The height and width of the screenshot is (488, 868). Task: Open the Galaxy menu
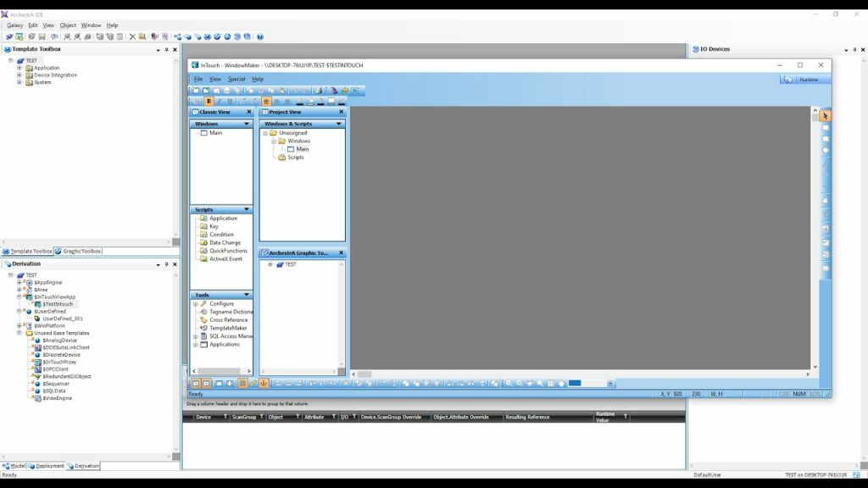pyautogui.click(x=14, y=25)
